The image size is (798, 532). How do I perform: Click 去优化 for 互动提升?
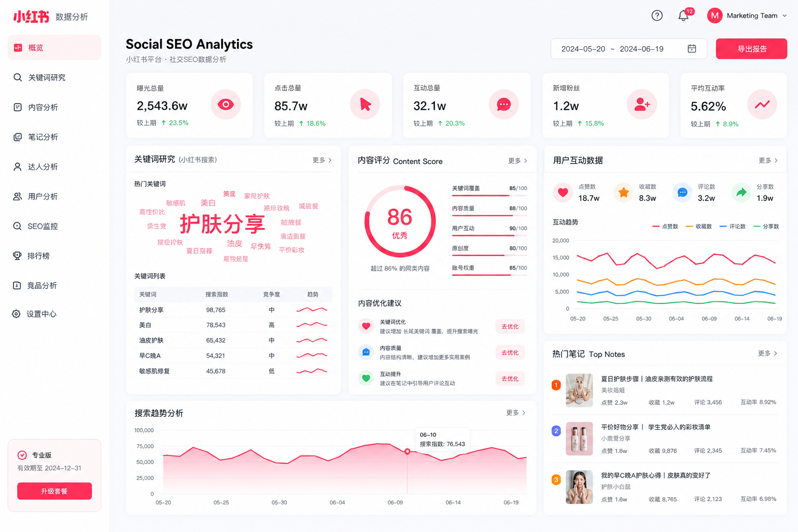pos(510,378)
